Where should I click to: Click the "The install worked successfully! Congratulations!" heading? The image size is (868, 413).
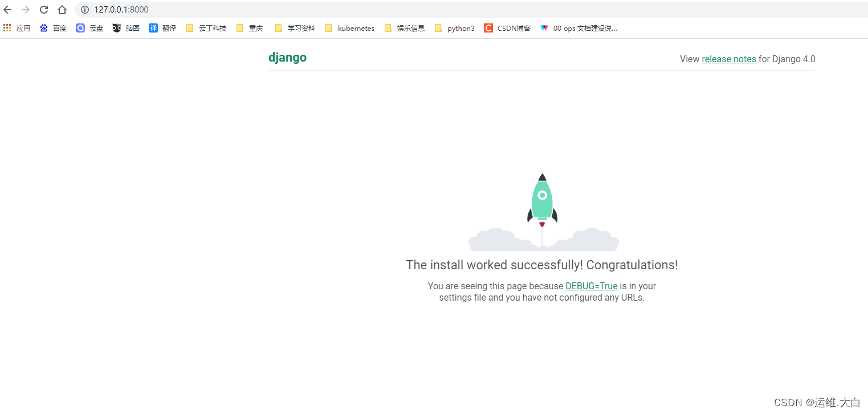(542, 265)
